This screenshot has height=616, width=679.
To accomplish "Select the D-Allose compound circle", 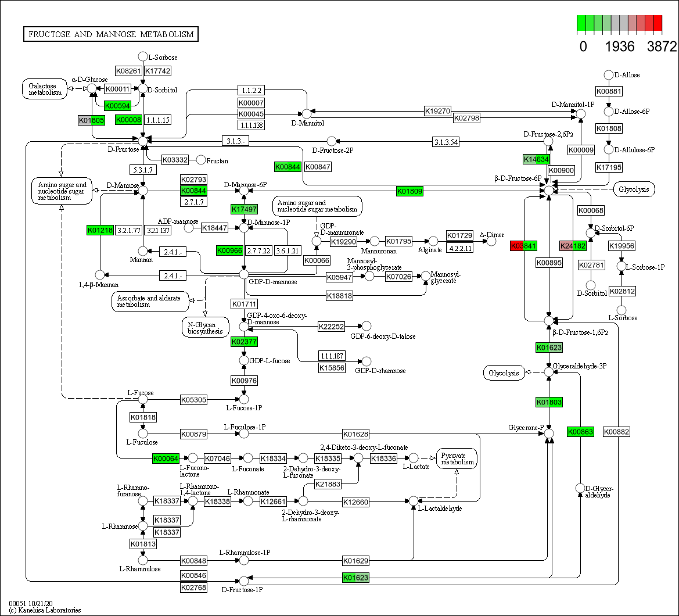I will click(608, 75).
